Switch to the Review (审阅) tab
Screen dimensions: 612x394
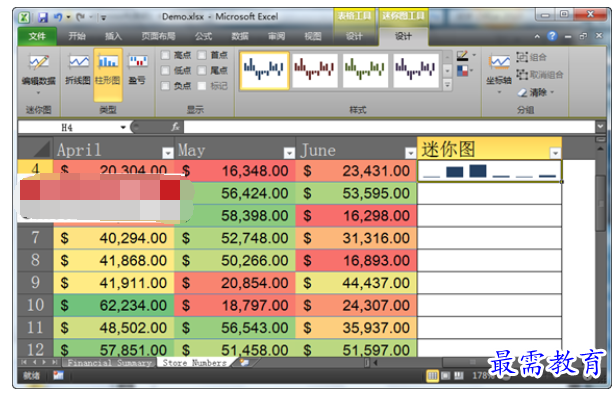coord(276,36)
